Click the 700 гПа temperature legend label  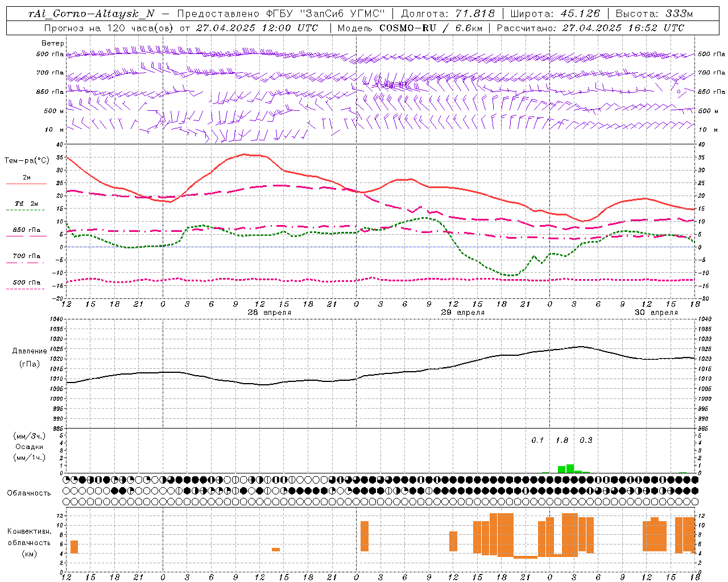click(x=27, y=256)
